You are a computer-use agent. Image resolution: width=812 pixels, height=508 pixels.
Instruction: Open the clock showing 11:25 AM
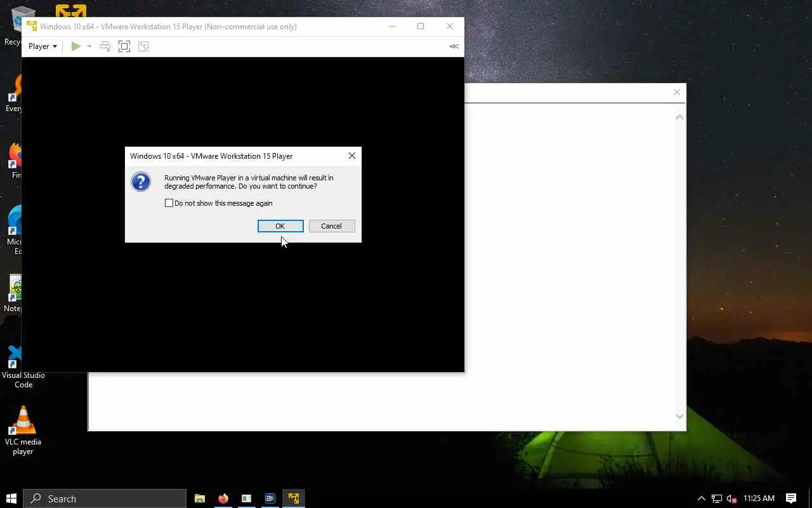[759, 498]
